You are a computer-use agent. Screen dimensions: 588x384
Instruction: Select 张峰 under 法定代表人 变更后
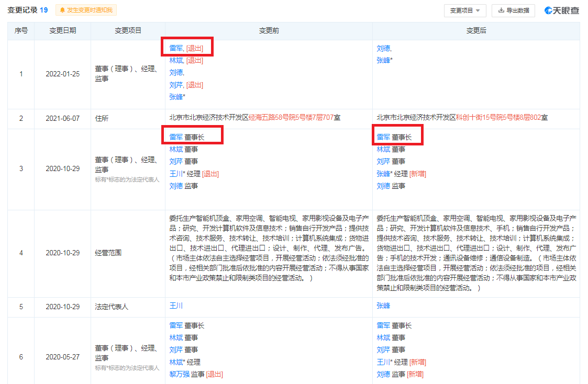click(382, 304)
